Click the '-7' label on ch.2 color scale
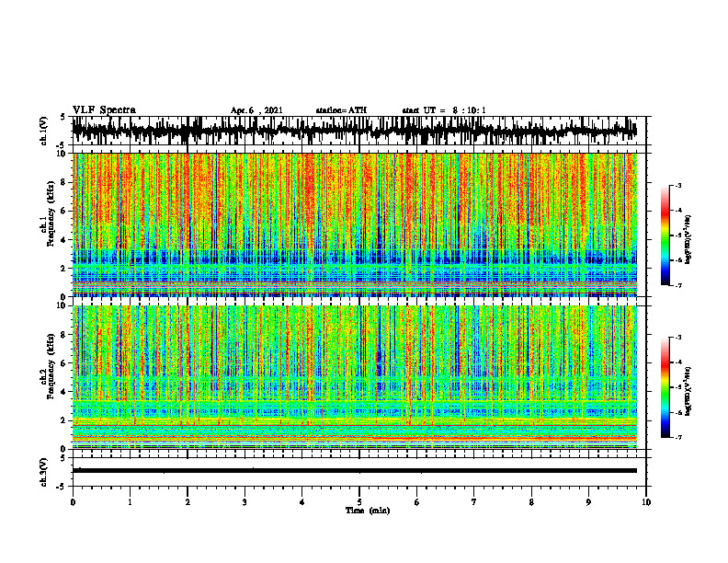Screen dimensions: 728x563 point(677,437)
